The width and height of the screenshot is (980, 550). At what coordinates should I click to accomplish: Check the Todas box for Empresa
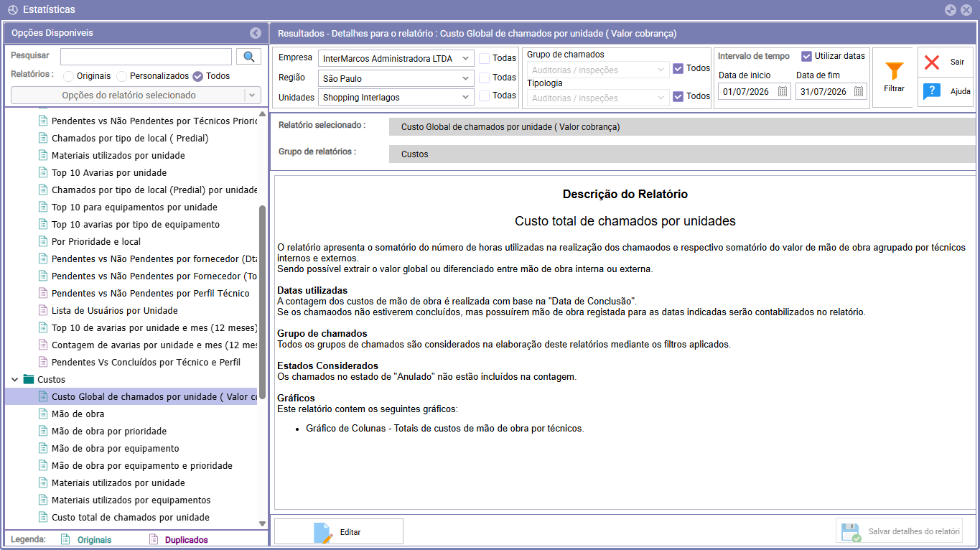[x=485, y=59]
